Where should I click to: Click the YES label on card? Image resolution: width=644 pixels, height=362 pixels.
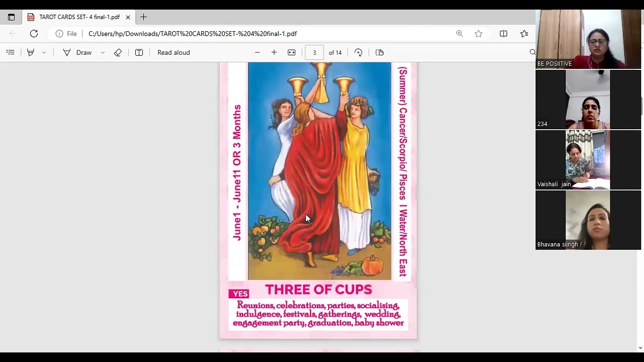(240, 294)
